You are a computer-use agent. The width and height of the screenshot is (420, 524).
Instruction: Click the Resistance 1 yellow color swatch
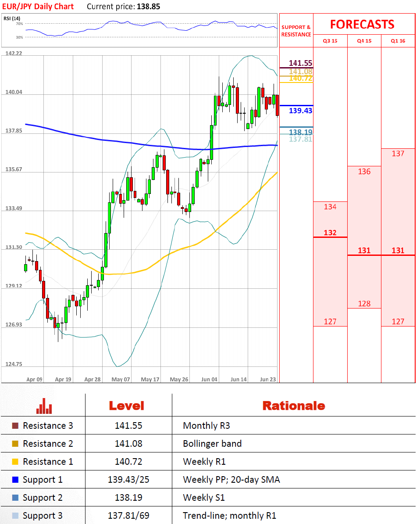15,462
